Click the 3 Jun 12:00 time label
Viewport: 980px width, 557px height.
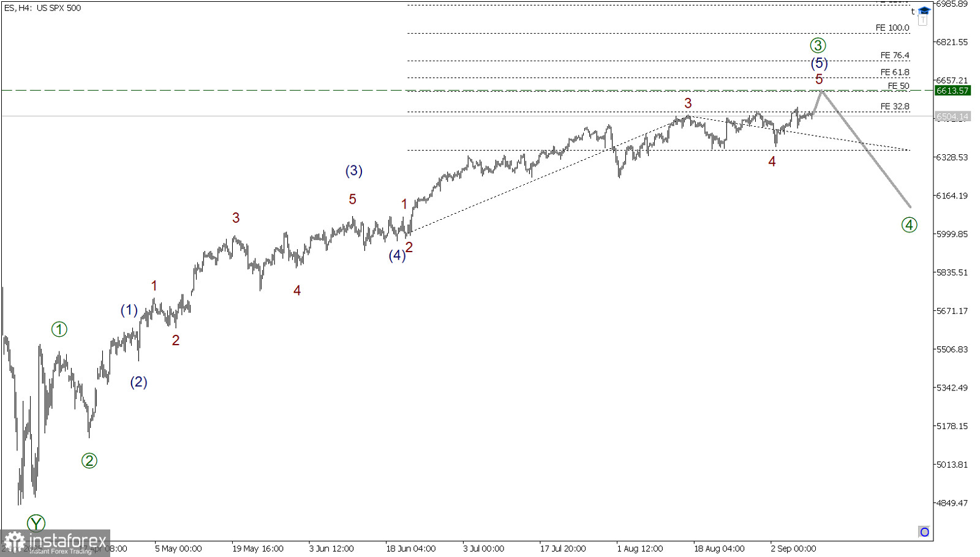coord(331,548)
